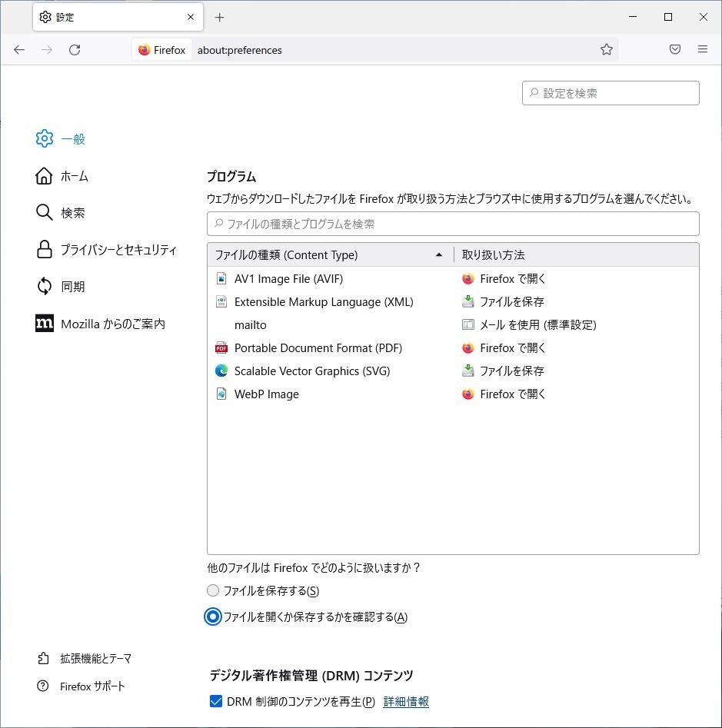This screenshot has height=728, width=722.
Task: Click the Edge icon beside SVG
Action: (221, 371)
